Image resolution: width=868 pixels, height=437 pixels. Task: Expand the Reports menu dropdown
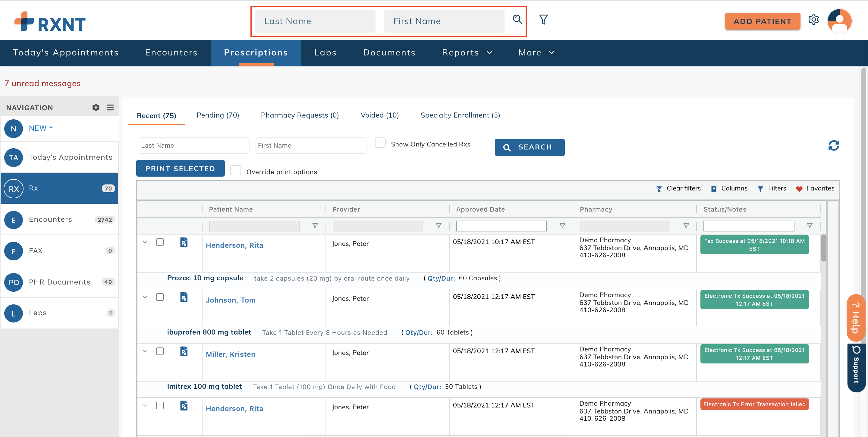click(x=467, y=52)
